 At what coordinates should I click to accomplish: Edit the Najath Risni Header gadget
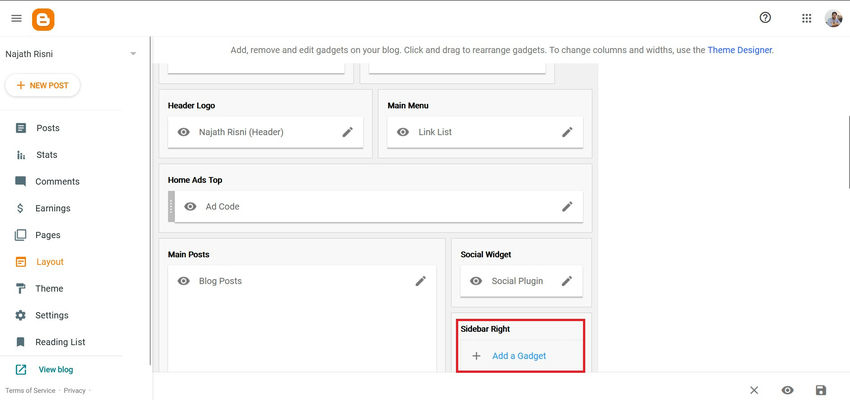pyautogui.click(x=348, y=132)
